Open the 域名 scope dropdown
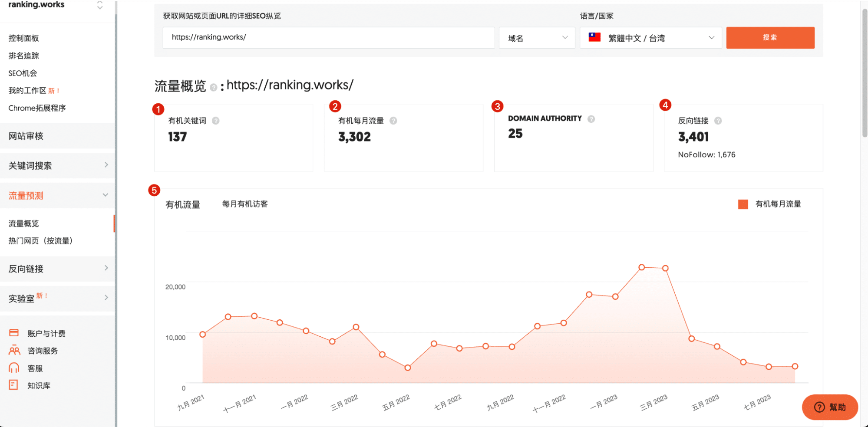868x427 pixels. pyautogui.click(x=537, y=38)
